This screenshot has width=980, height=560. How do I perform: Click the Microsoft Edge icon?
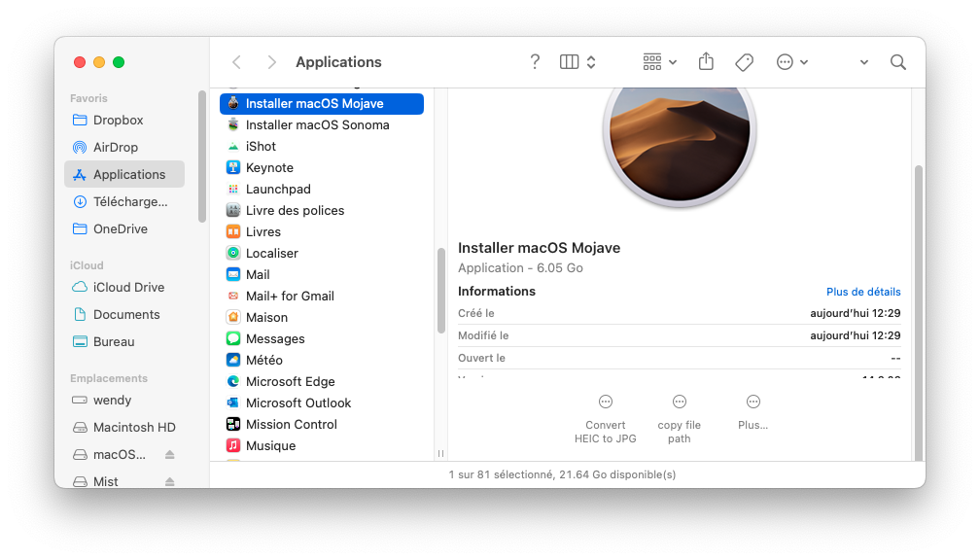pos(233,381)
